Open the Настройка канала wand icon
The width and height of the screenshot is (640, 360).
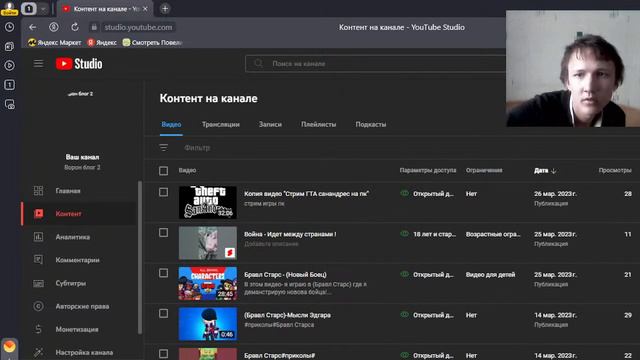click(38, 352)
